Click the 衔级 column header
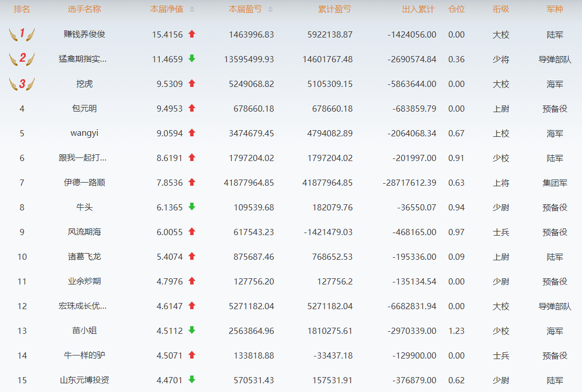Image resolution: width=582 pixels, height=392 pixels. (x=501, y=9)
